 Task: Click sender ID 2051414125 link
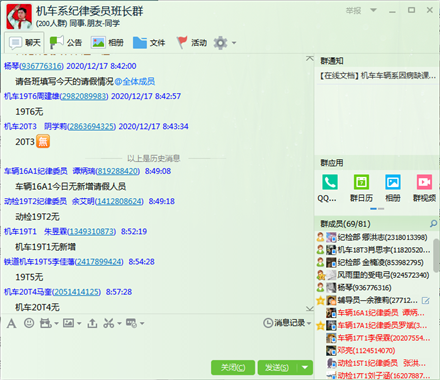coord(76,292)
